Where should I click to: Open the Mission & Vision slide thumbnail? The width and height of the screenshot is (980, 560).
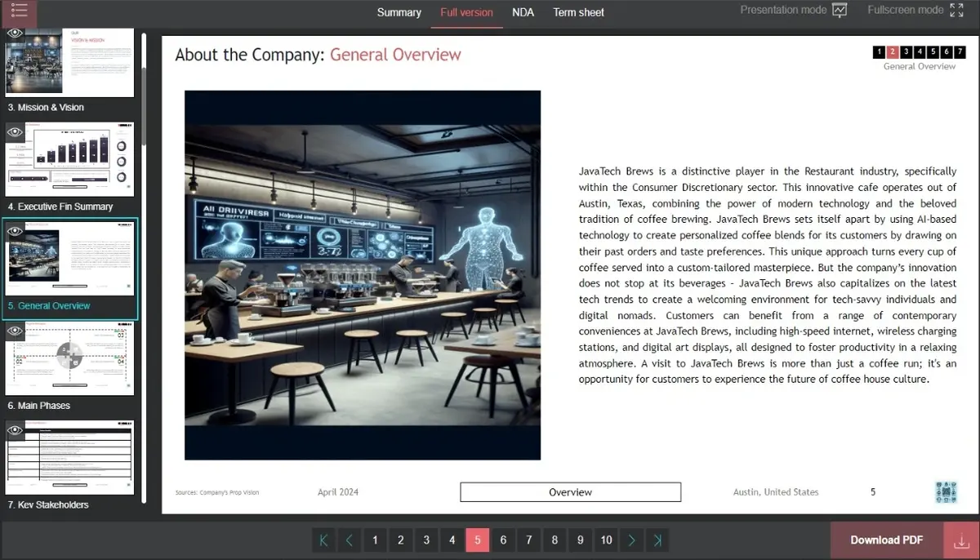(69, 63)
